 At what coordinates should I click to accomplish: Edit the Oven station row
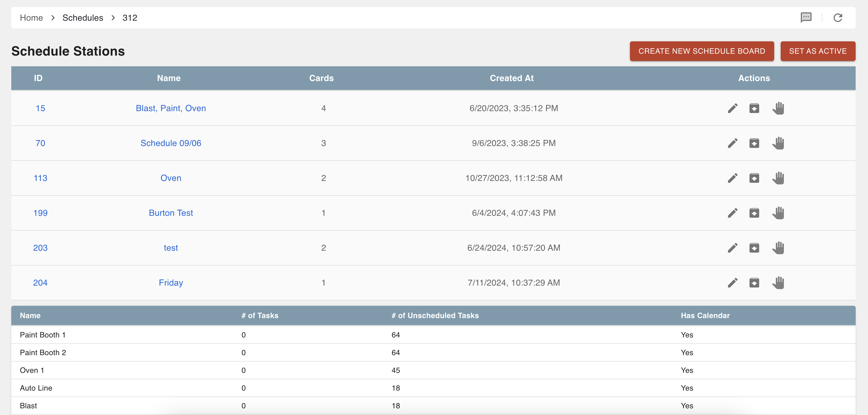coord(733,178)
